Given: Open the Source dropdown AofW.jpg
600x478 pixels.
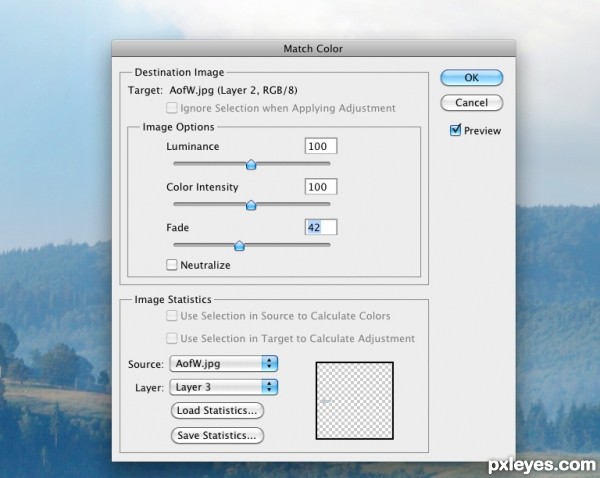Looking at the screenshot, I should point(223,364).
